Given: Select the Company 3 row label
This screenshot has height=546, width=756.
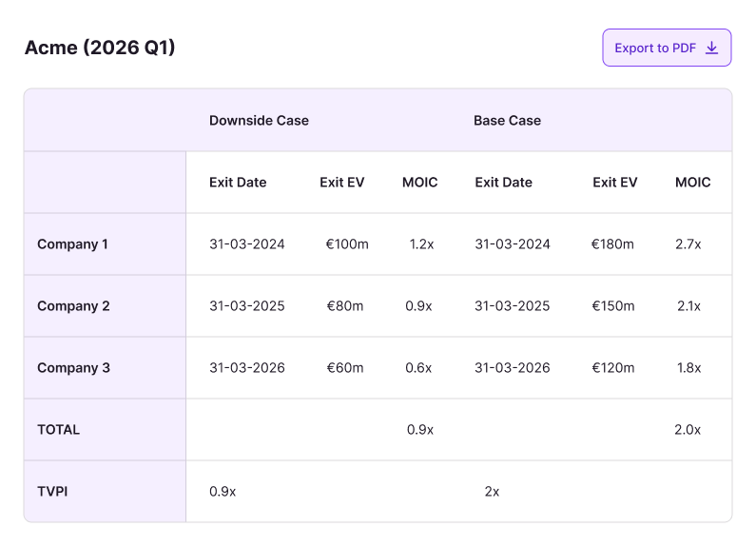Looking at the screenshot, I should point(73,368).
